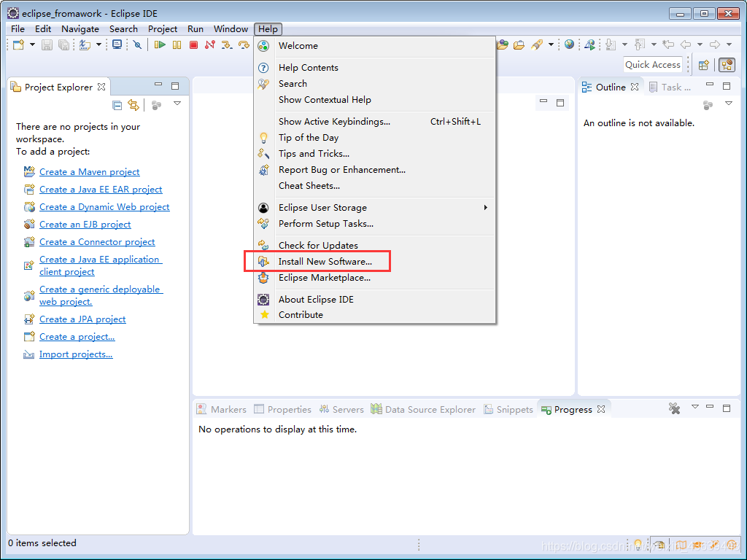Close the Project Explorer view tab
Screen dimensions: 747x560
point(101,87)
